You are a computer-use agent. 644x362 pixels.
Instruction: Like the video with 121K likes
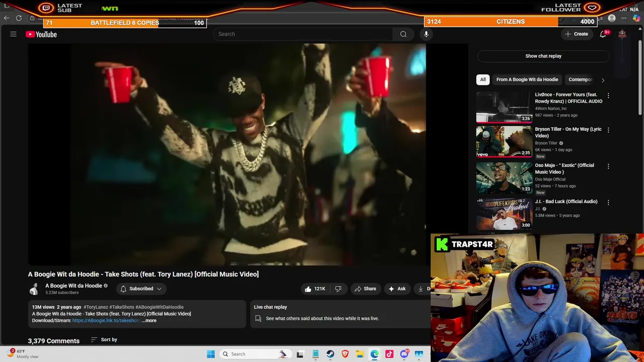pos(315,289)
